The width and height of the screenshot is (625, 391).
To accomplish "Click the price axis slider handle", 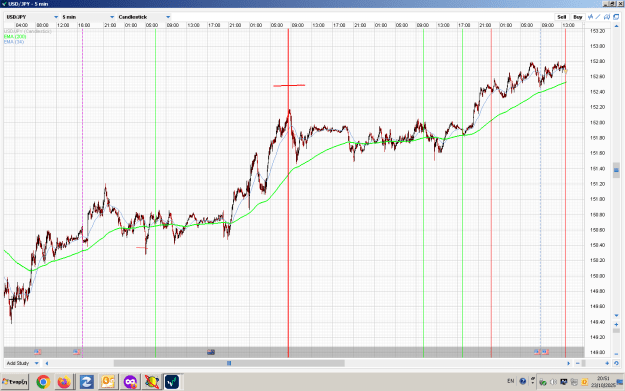I will 616,170.
